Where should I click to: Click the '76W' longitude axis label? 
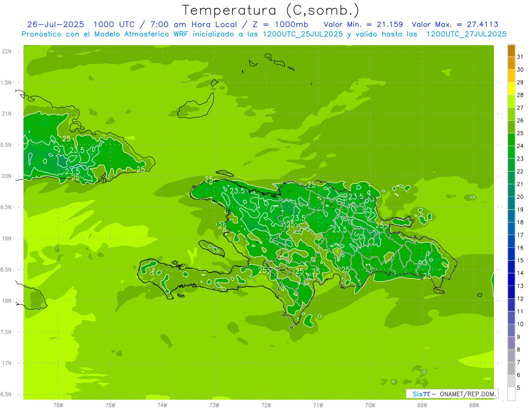(58, 405)
